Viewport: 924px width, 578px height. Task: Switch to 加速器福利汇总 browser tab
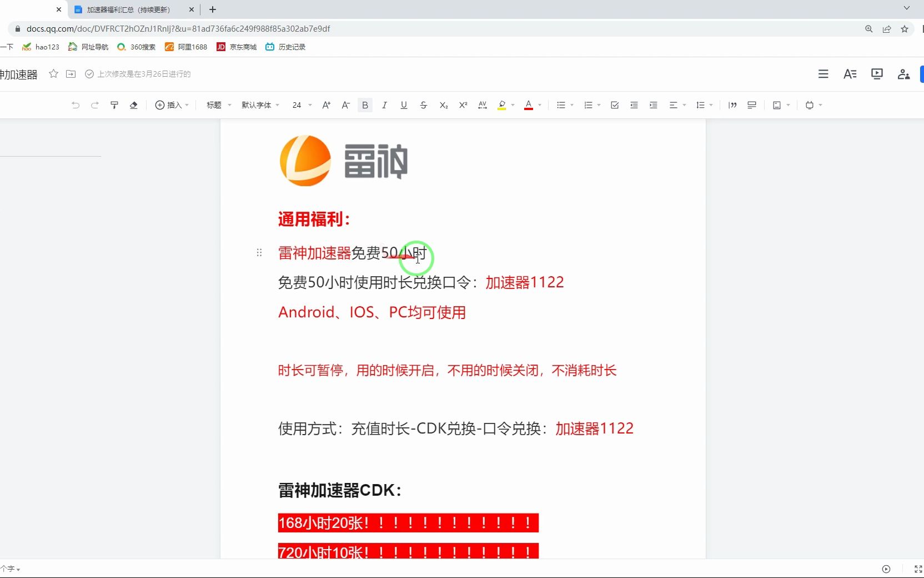tap(129, 9)
